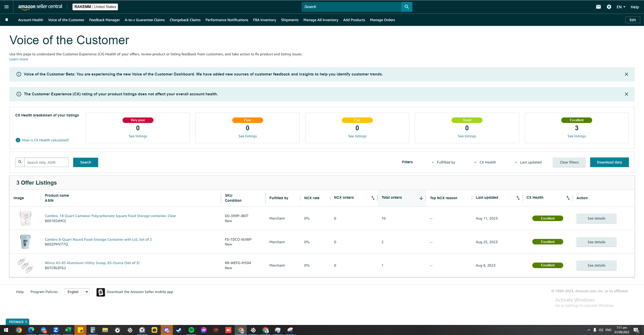Open the Learn more link
The width and height of the screenshot is (644, 335).
(19, 59)
